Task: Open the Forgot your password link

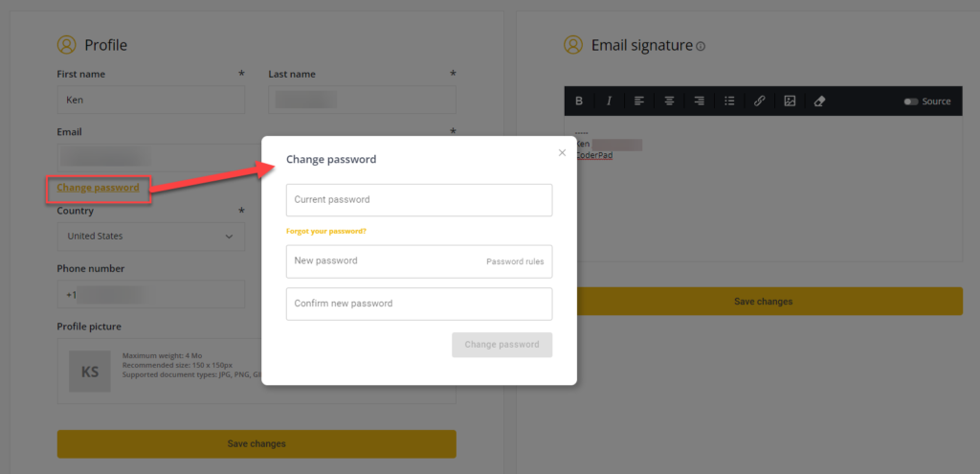Action: [326, 231]
